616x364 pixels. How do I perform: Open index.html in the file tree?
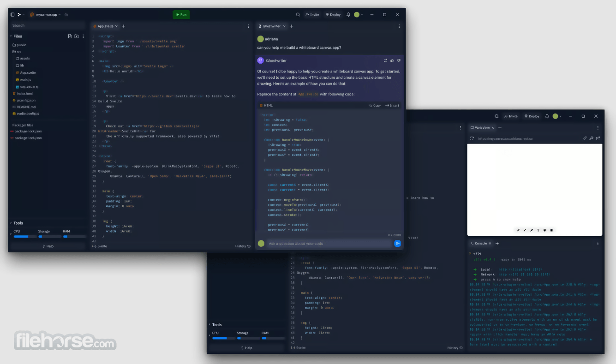coord(22,94)
